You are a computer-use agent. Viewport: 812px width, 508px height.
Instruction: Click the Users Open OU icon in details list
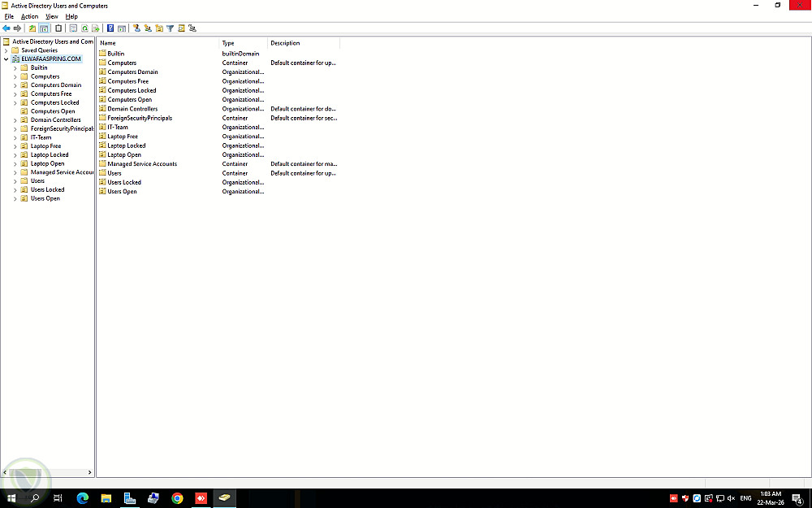(102, 191)
